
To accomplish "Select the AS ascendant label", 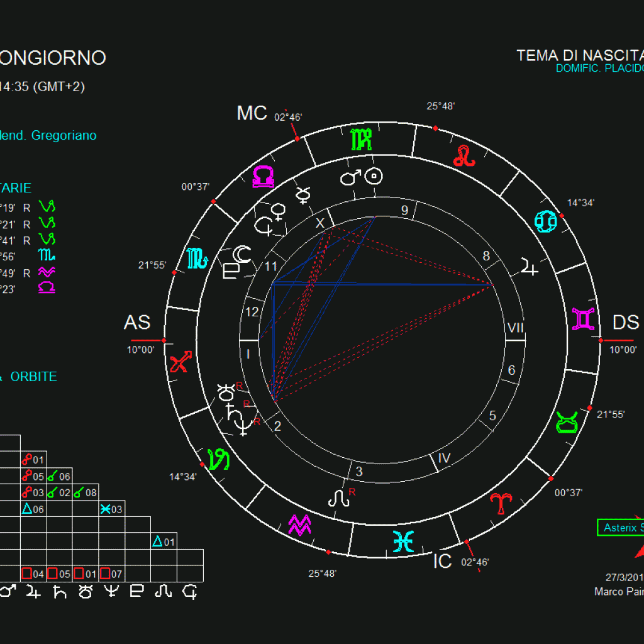I will pyautogui.click(x=137, y=323).
